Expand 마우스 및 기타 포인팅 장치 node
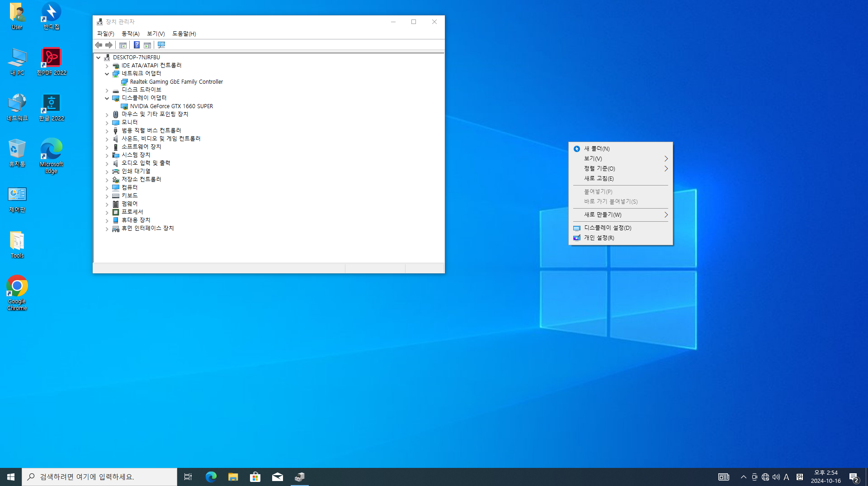868x486 pixels. (x=107, y=114)
